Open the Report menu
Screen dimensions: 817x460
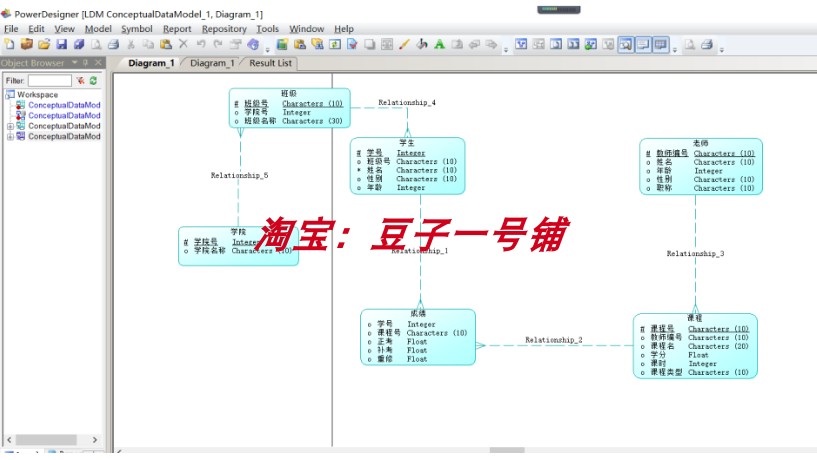tap(177, 29)
